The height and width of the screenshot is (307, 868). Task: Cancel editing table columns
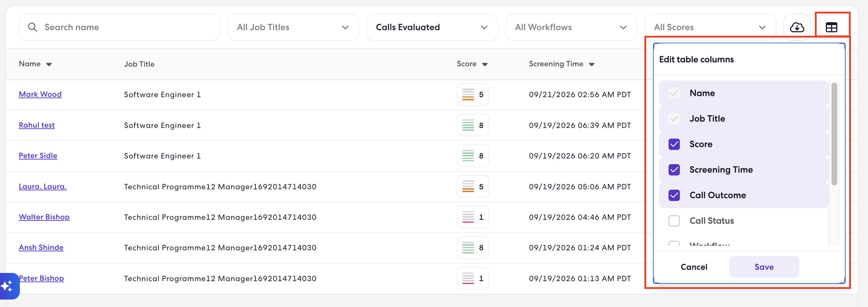(694, 267)
